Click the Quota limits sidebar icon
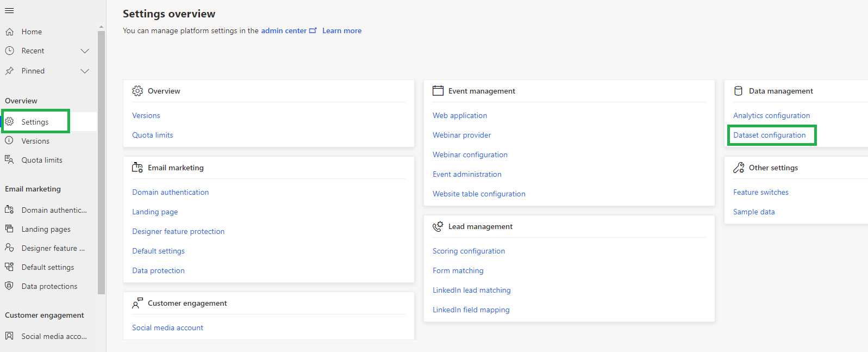Image resolution: width=868 pixels, height=352 pixels. (9, 160)
